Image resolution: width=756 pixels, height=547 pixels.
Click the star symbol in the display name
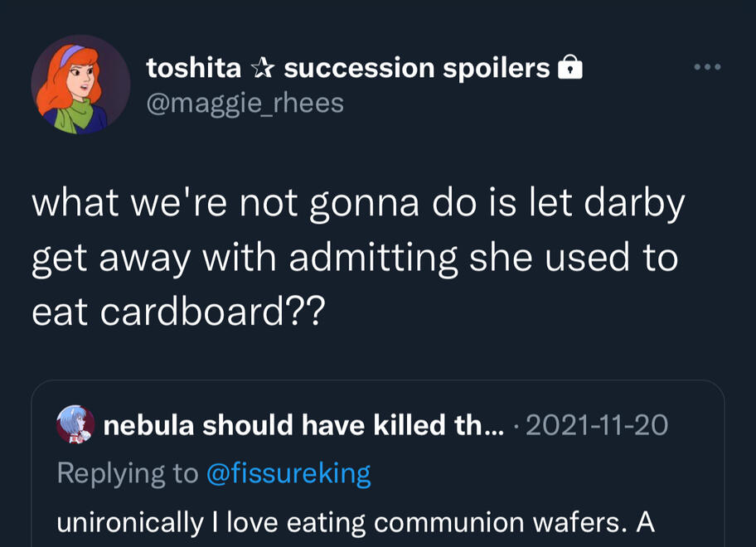point(263,69)
